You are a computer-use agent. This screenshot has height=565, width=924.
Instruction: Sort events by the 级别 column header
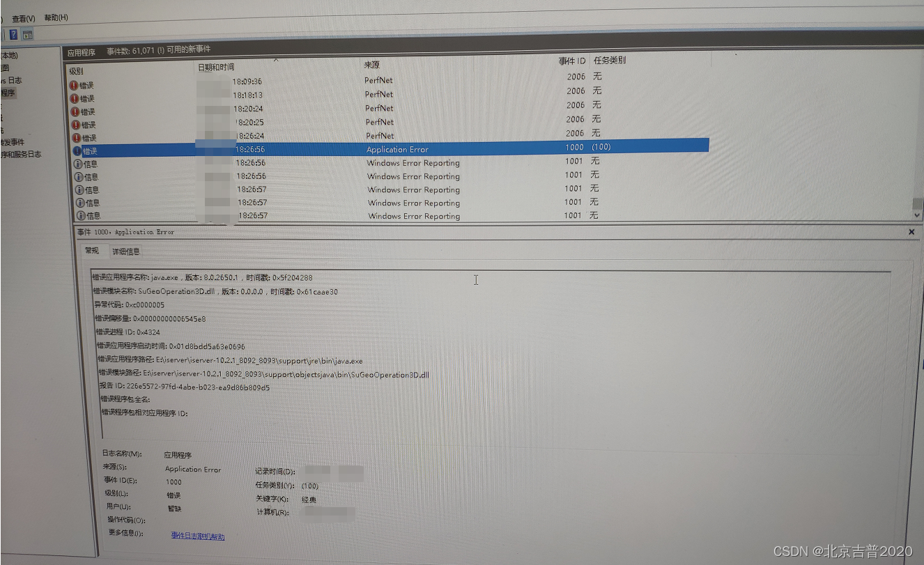pos(76,71)
